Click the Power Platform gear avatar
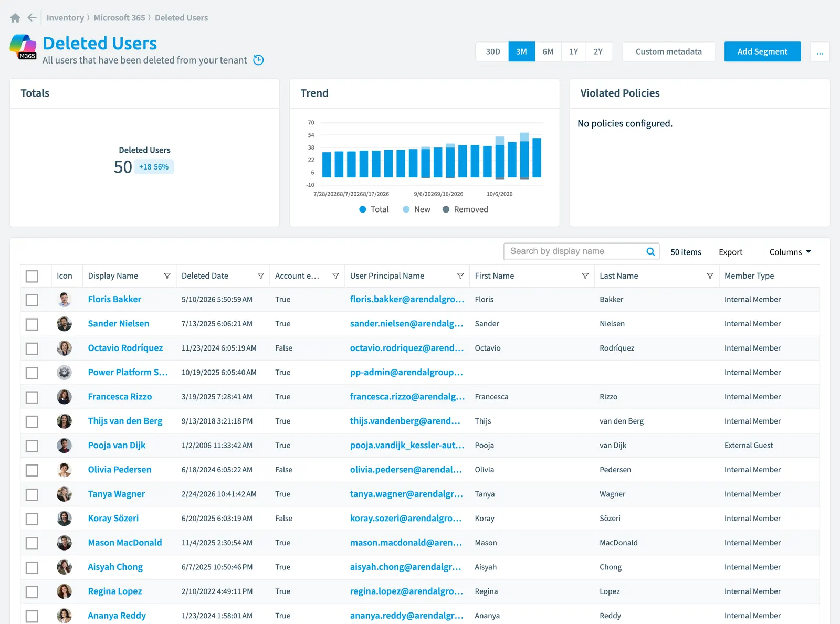The width and height of the screenshot is (840, 624). [x=64, y=373]
